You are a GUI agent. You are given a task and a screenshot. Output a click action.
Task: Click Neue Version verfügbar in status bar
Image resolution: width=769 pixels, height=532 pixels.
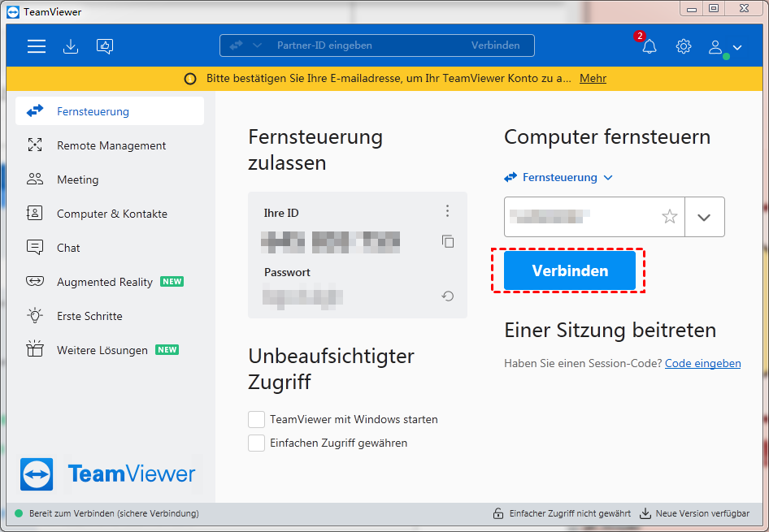tap(695, 513)
